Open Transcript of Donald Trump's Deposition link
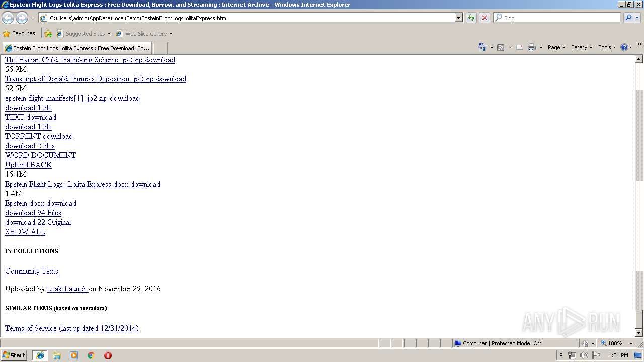This screenshot has height=362, width=644. 96,79
